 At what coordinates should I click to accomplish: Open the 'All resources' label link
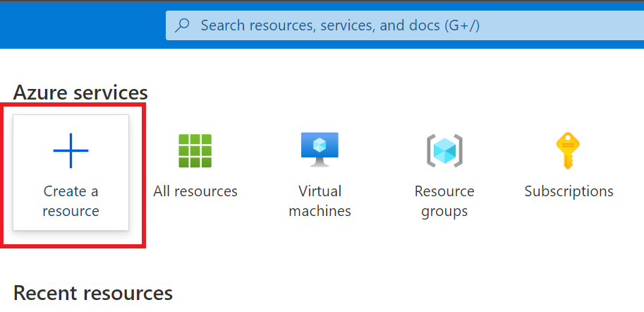pos(195,191)
